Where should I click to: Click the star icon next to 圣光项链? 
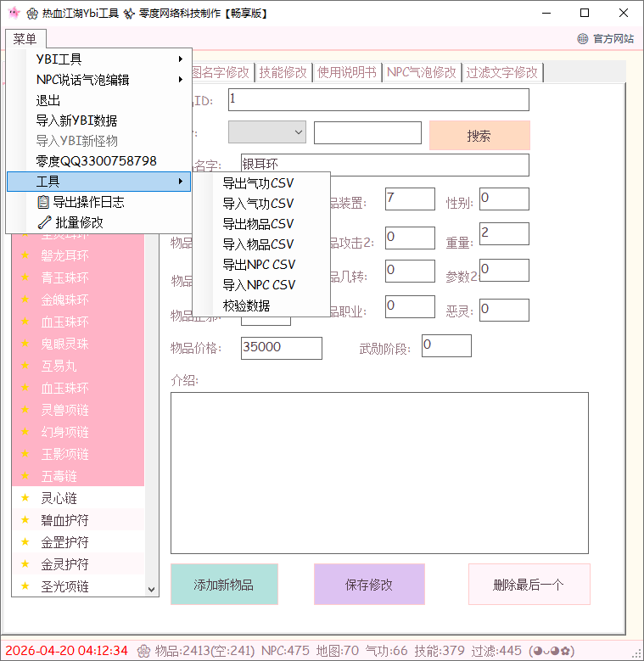(25, 586)
